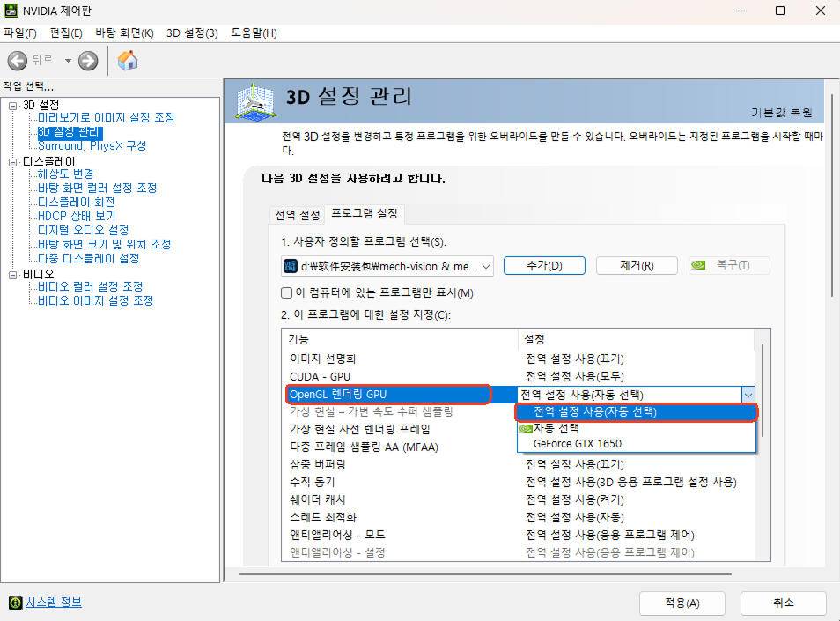Select 가상 현실 사전 렌더링 프레임 row
This screenshot has width=840, height=621.
tap(399, 429)
